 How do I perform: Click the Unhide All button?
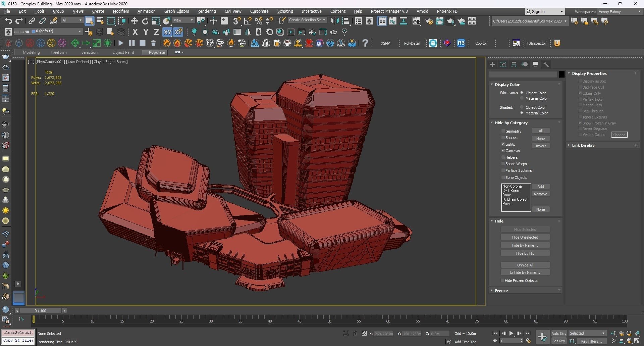[525, 265]
